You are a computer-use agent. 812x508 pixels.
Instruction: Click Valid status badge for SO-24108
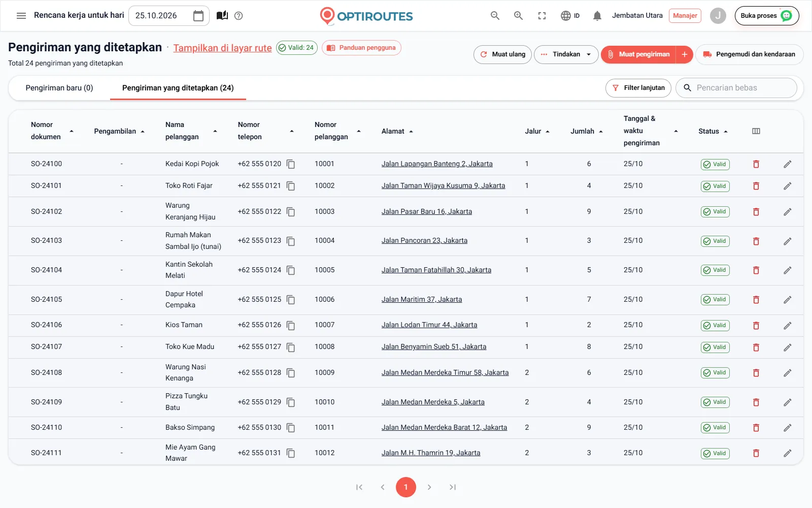715,373
